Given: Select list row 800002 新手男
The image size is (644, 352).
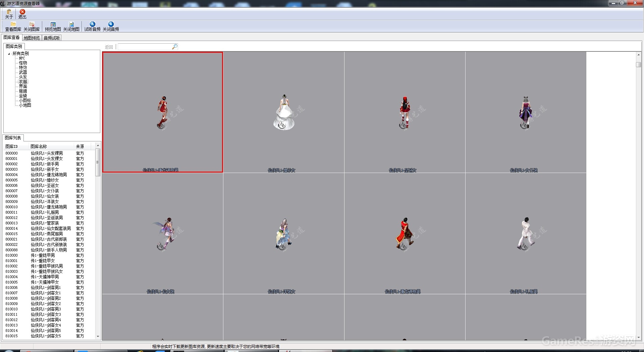Looking at the screenshot, I should [x=49, y=164].
